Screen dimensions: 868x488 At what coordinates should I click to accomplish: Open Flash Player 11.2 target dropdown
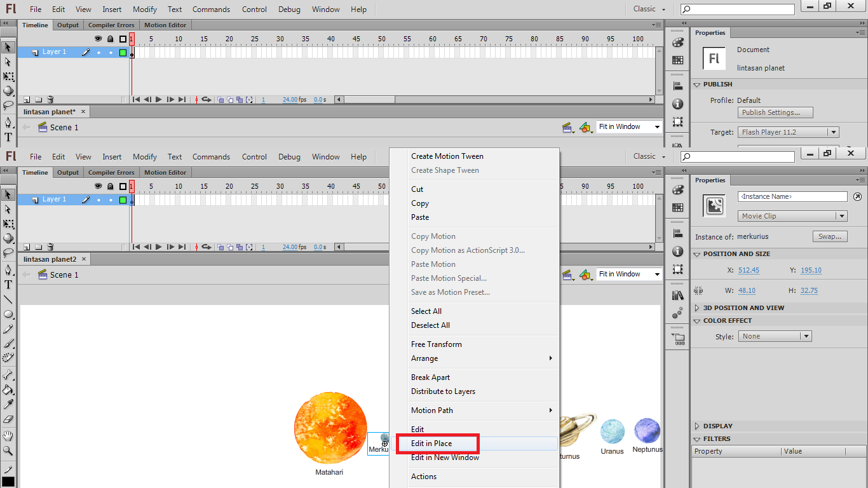(x=788, y=132)
